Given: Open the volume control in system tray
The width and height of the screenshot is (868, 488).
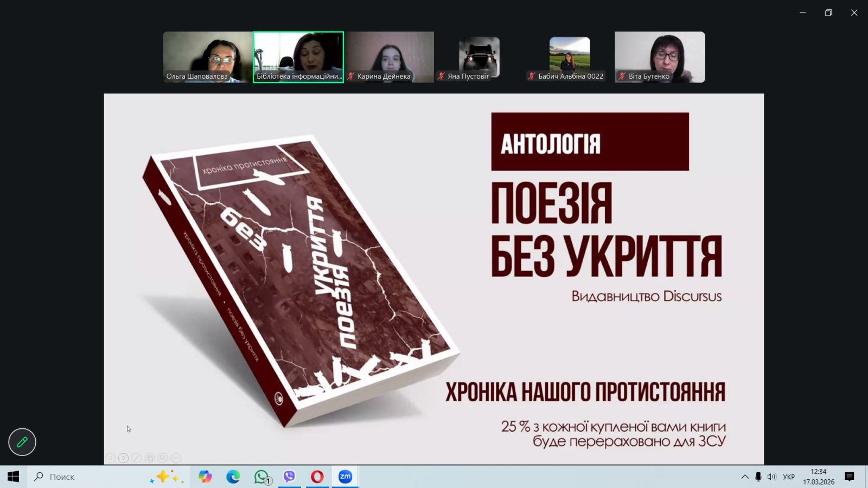Looking at the screenshot, I should point(771,477).
